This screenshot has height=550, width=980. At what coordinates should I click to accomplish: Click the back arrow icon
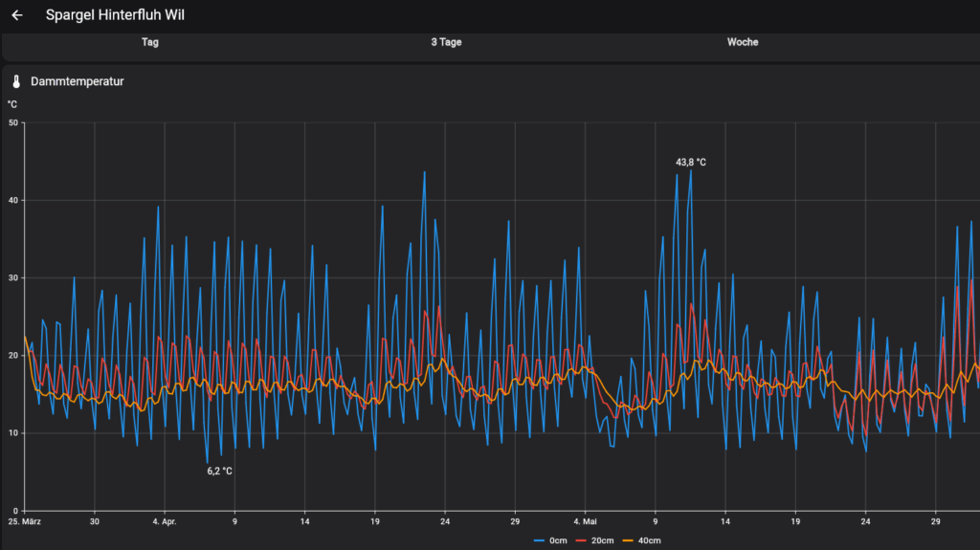(16, 15)
